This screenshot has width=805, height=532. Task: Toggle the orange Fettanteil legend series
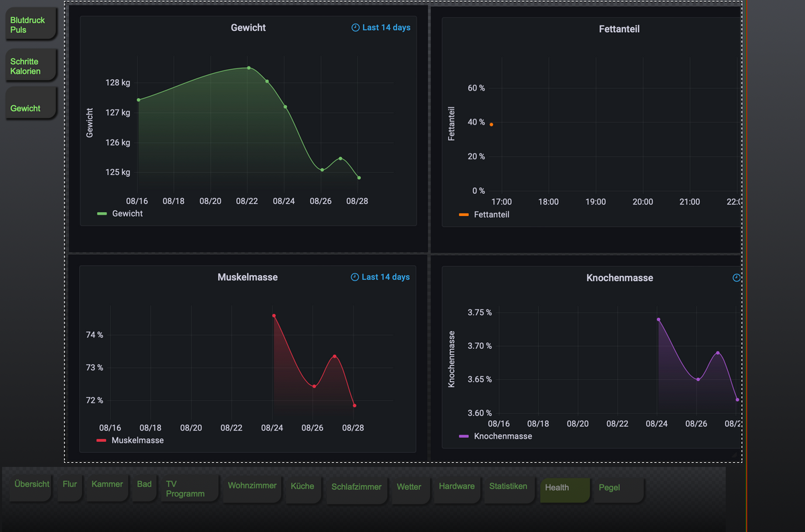(x=484, y=215)
